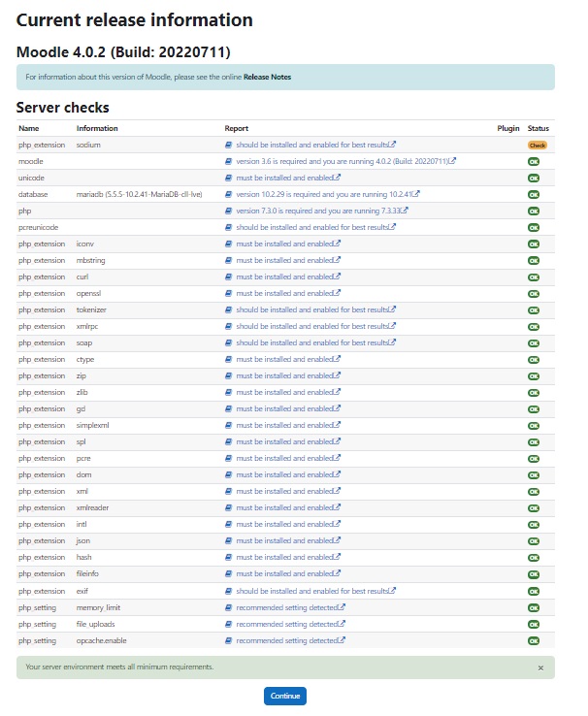This screenshot has width=588, height=716.
Task: Open the fileinfo 'must be installed' link
Action: pyautogui.click(x=287, y=573)
